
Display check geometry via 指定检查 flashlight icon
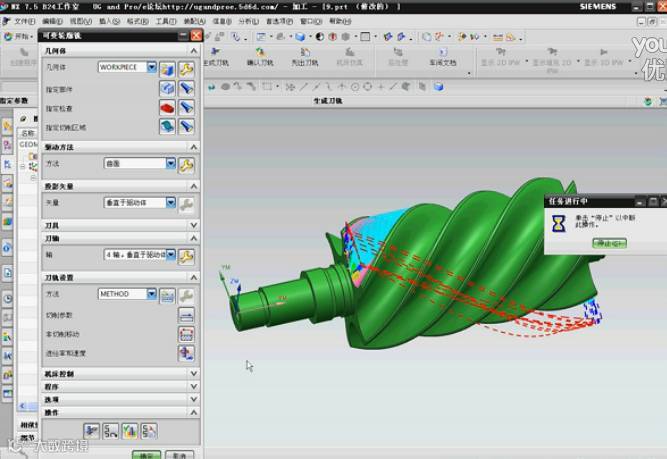click(186, 108)
